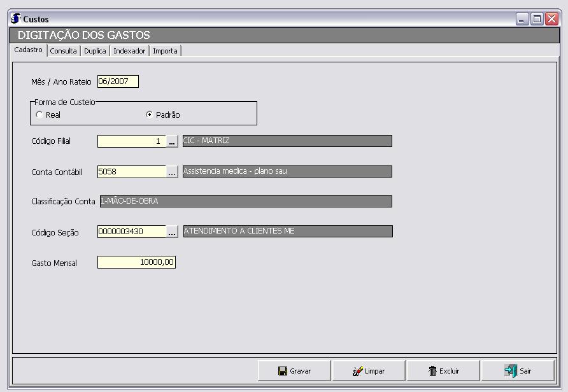Maximize the Custos window

(x=537, y=19)
